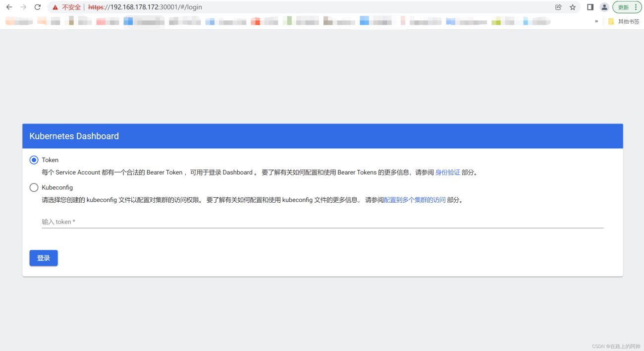
Task: Click the 不安全 security warning label
Action: pyautogui.click(x=71, y=7)
